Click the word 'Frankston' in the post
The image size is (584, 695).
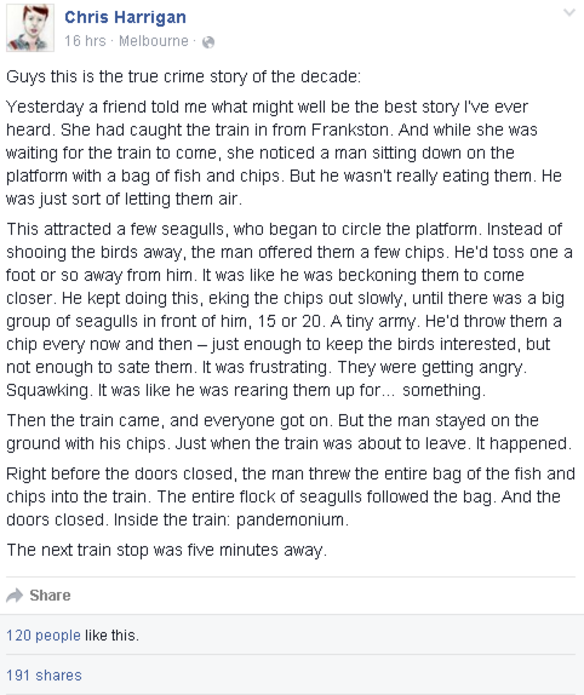click(x=350, y=130)
